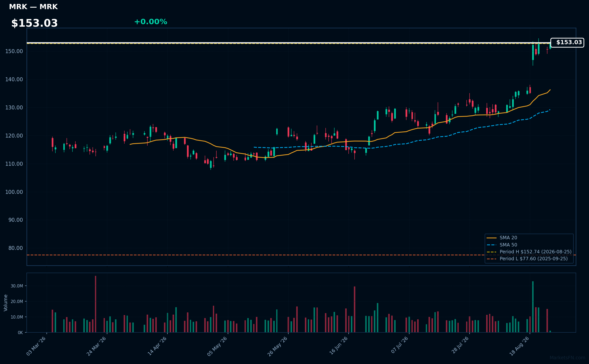The height and width of the screenshot is (364, 589).
Task: Click the 150.00 price axis label
Action: tap(14, 51)
